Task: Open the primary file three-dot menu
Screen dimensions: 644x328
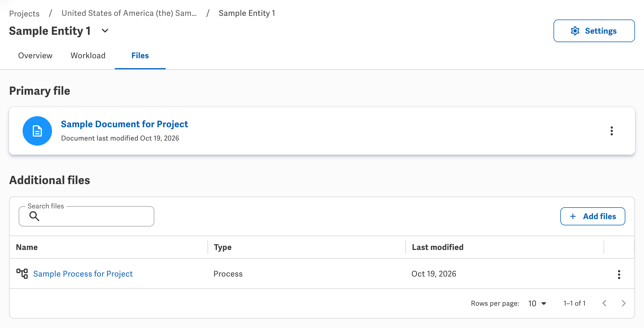Action: 611,131
